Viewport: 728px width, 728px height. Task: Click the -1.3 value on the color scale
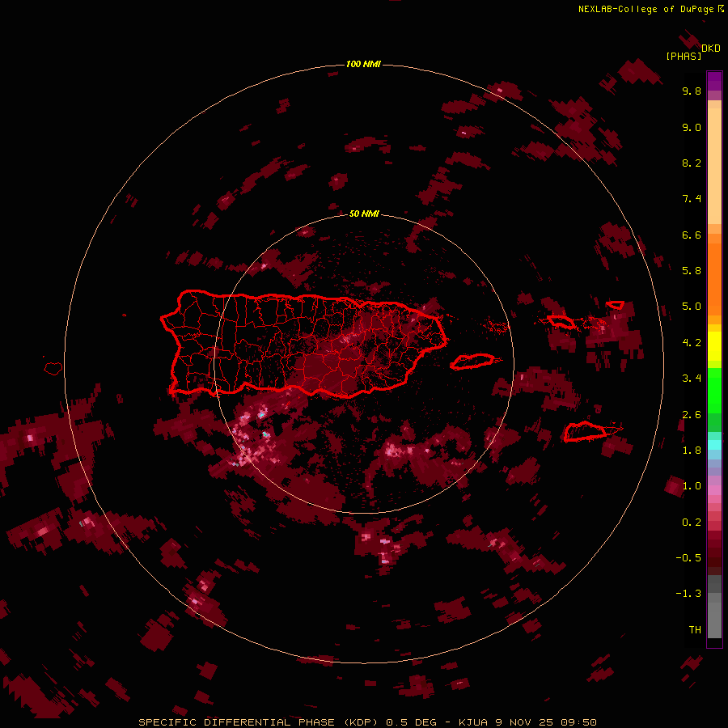click(x=688, y=594)
